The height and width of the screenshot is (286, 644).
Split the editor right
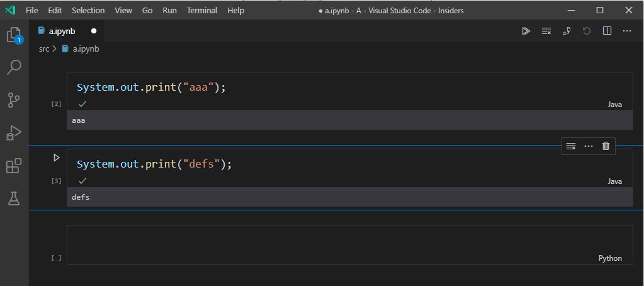[x=607, y=31]
